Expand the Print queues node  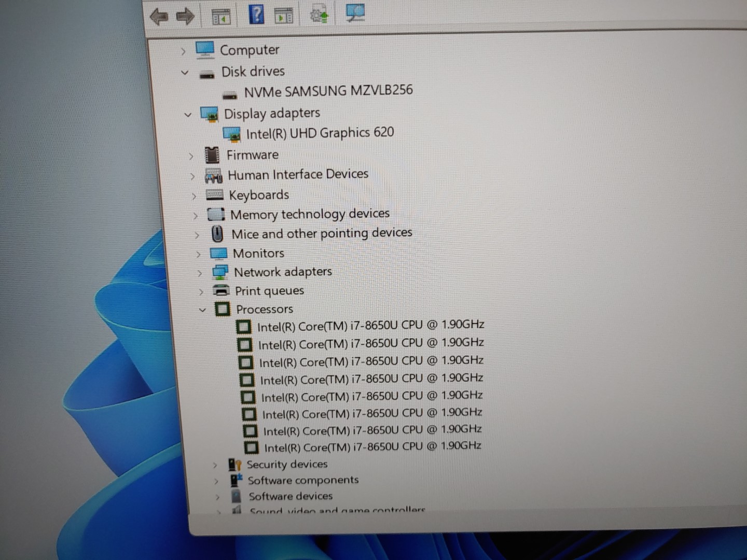(x=201, y=292)
